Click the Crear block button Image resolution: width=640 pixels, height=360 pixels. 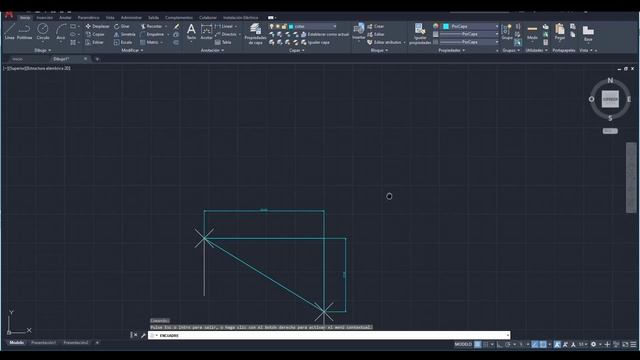click(x=376, y=26)
